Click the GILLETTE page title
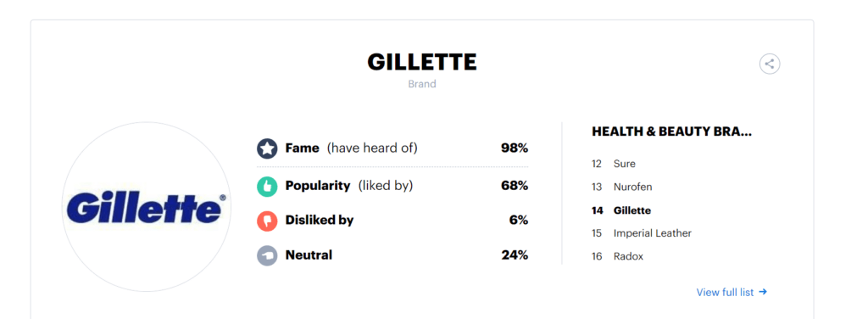 [422, 63]
